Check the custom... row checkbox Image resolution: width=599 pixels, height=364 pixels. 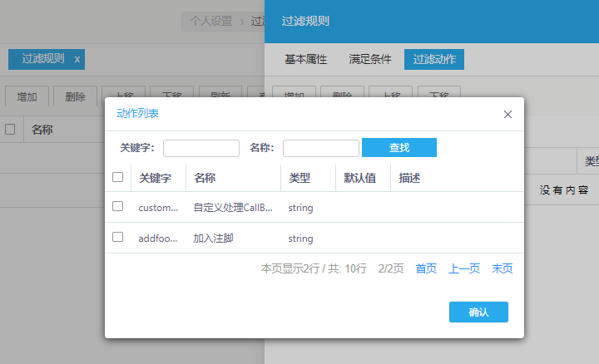(x=117, y=207)
